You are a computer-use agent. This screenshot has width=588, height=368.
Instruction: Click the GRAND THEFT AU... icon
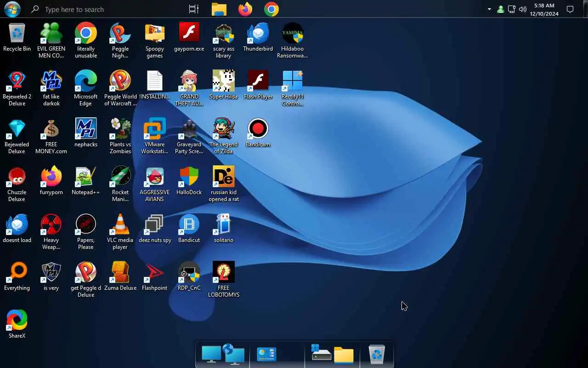(x=189, y=88)
